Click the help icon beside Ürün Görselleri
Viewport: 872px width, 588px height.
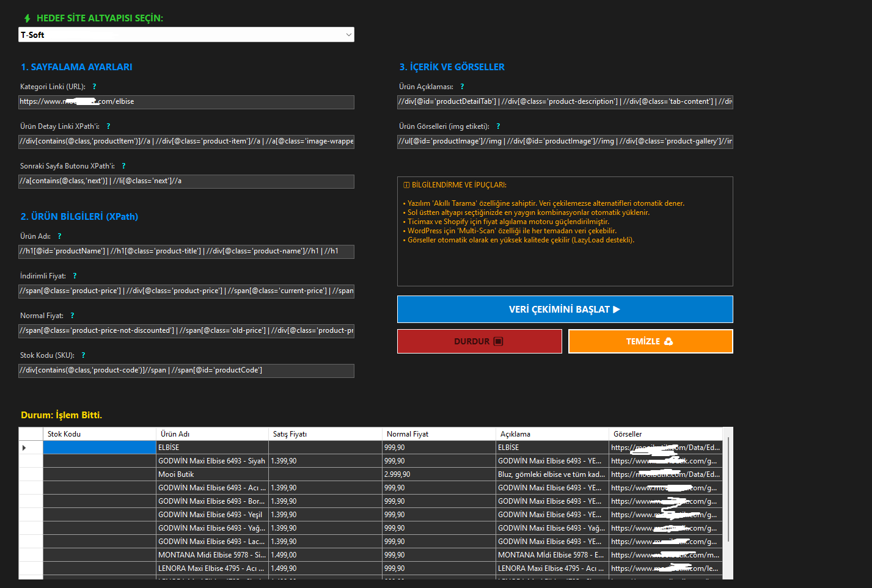(x=498, y=126)
